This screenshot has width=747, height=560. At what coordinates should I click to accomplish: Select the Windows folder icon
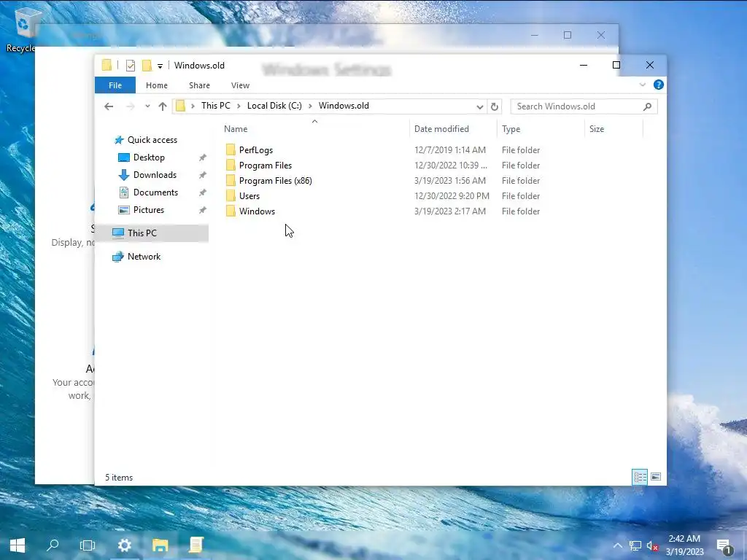[x=231, y=211]
